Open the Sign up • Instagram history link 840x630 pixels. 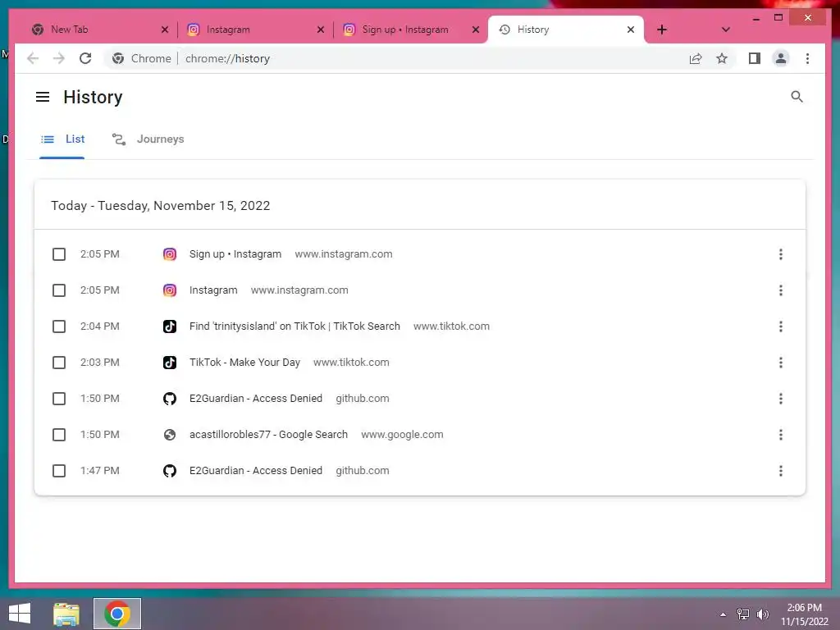[235, 254]
